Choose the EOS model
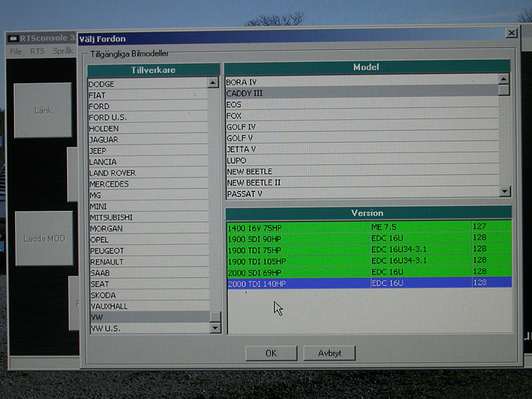 [362, 104]
